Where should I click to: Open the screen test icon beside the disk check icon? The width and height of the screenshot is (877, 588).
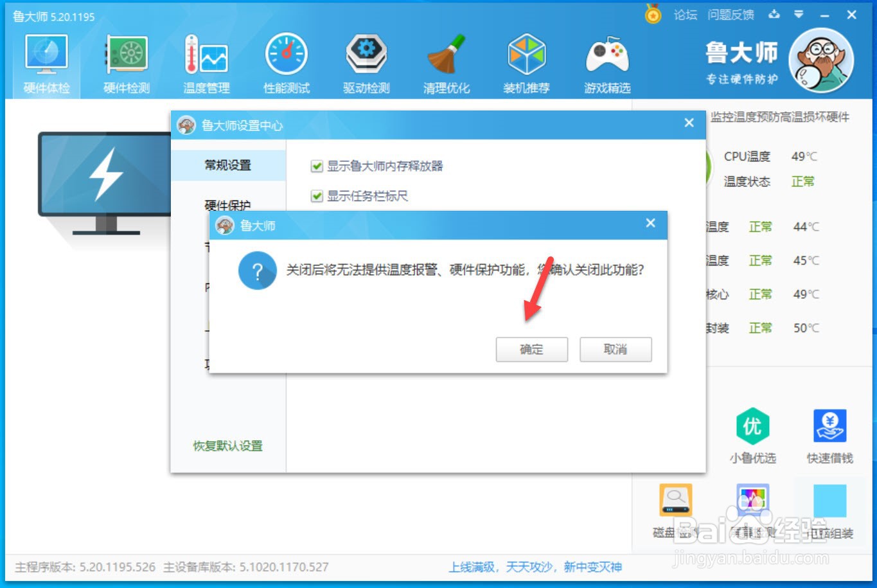752,500
